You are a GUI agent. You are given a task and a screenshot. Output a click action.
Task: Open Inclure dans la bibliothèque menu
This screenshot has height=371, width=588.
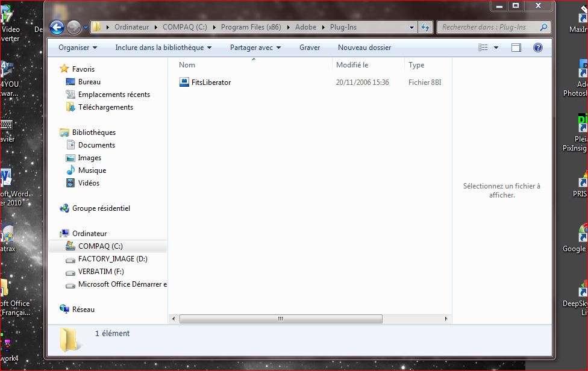(x=163, y=48)
